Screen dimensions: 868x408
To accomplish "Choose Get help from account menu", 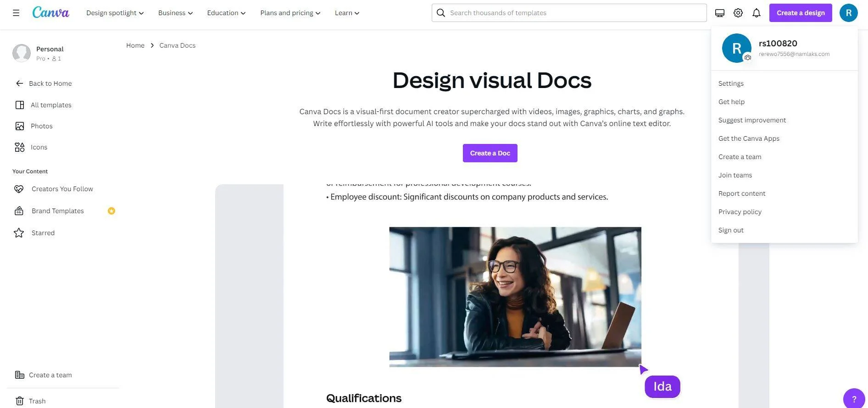I will [784, 102].
